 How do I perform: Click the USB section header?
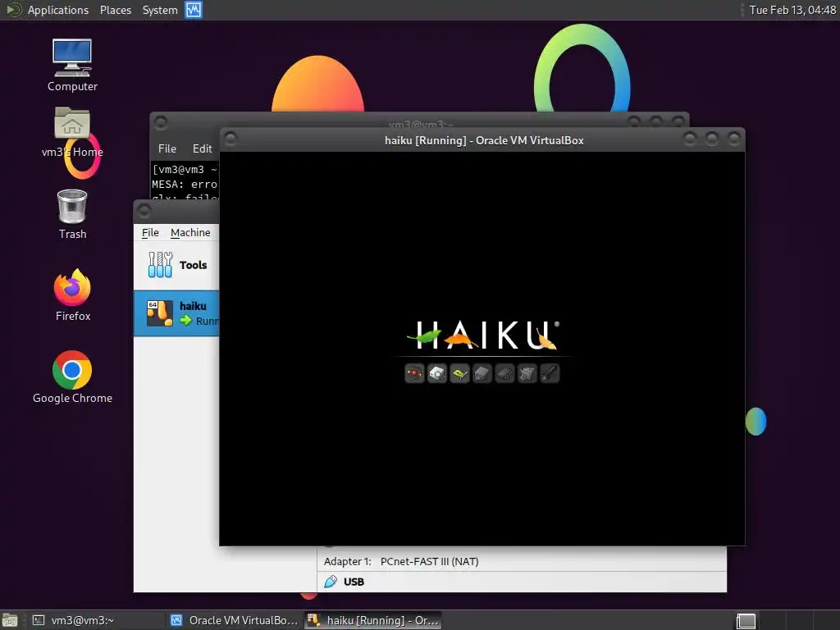tap(354, 582)
